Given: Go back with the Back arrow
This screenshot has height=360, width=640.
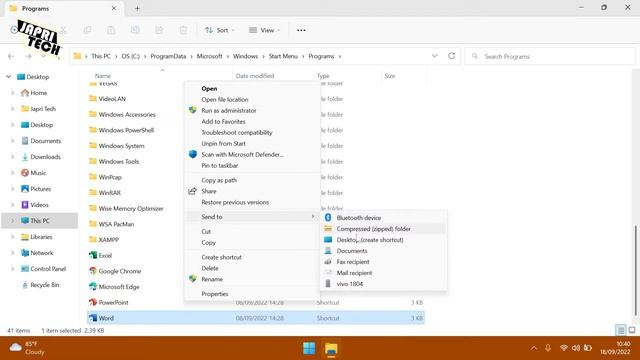Looking at the screenshot, I should (x=11, y=56).
